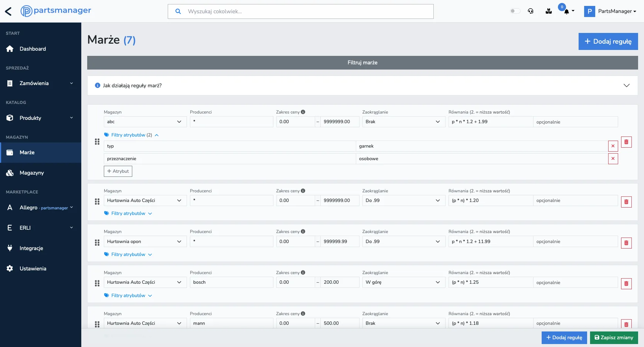Delete the bosch producer margin rule

[626, 284]
